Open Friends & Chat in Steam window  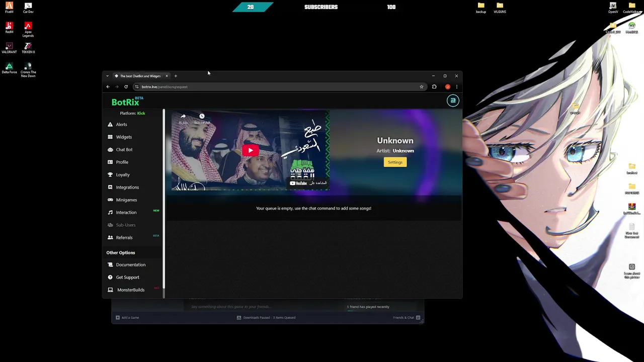(407, 317)
